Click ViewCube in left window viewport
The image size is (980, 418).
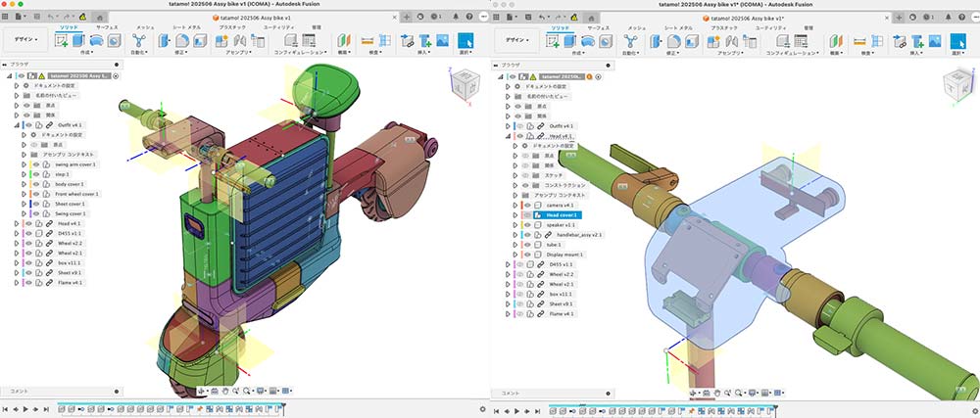tap(465, 84)
